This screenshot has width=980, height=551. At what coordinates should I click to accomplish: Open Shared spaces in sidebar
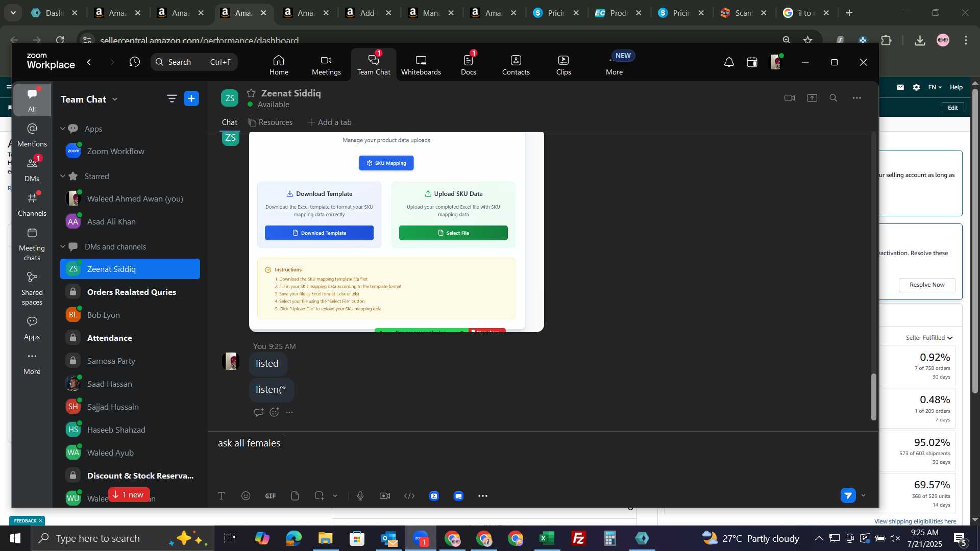point(32,289)
